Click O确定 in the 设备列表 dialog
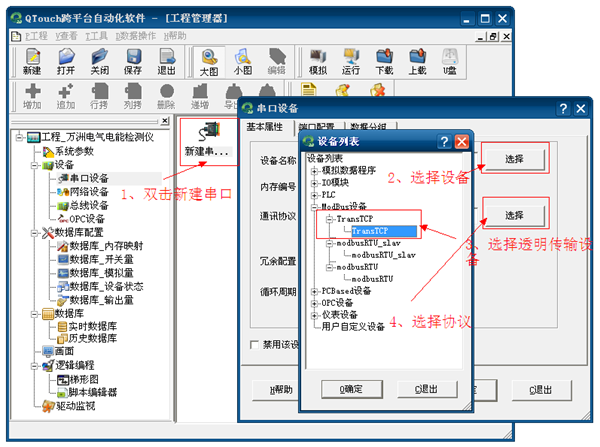Viewport: 600px width, 447px height. click(352, 390)
